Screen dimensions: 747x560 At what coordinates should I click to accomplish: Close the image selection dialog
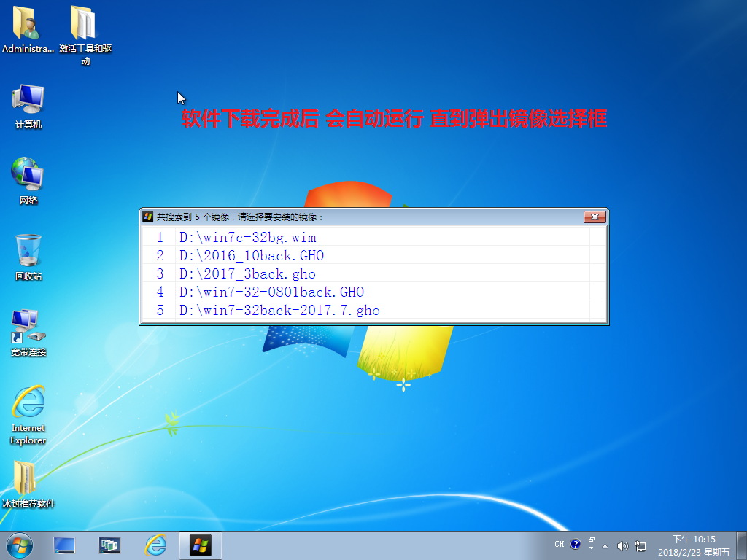point(595,217)
